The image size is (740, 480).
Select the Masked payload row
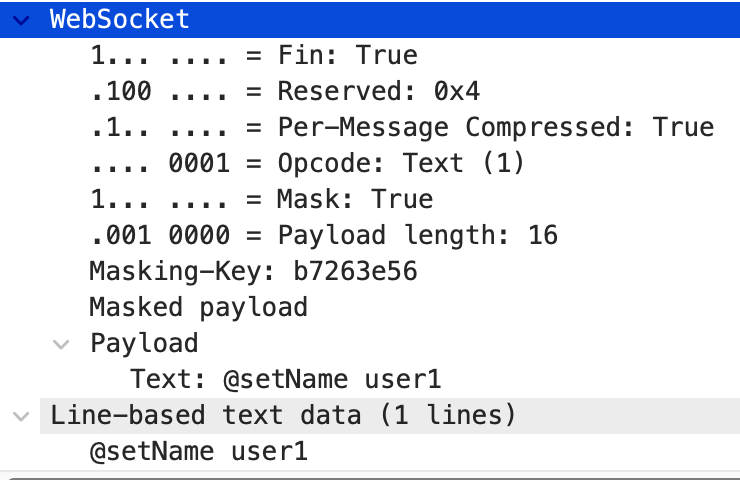click(x=198, y=307)
